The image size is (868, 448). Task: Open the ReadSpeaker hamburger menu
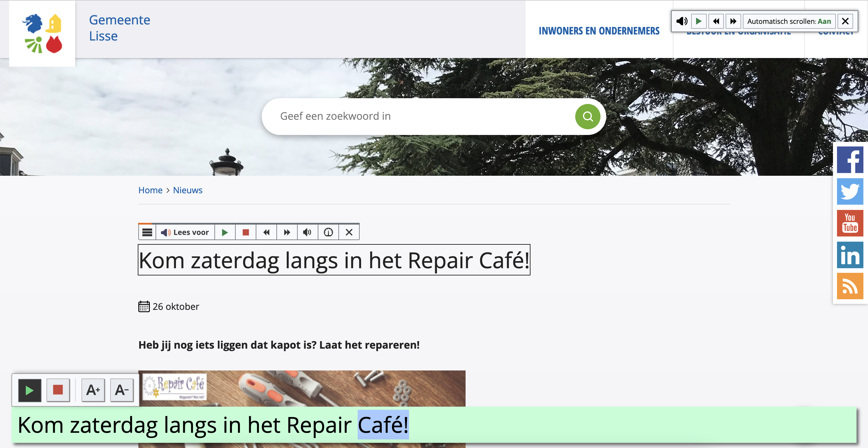147,232
